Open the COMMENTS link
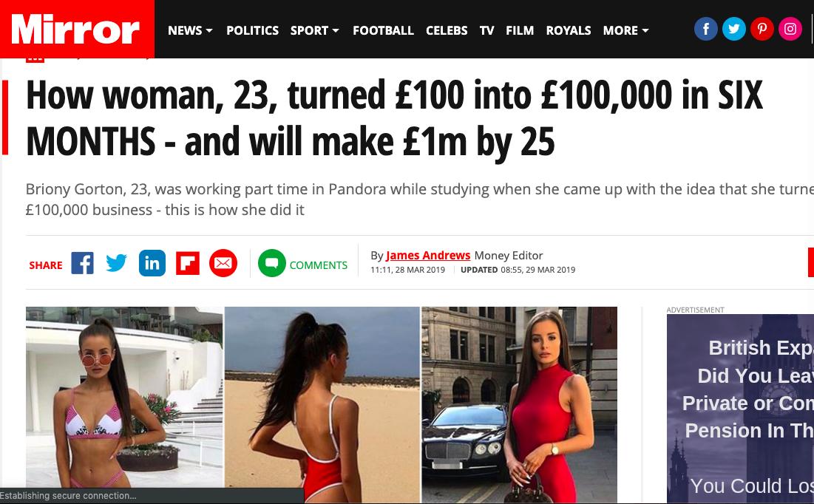The height and width of the screenshot is (504, 814). pyautogui.click(x=318, y=265)
